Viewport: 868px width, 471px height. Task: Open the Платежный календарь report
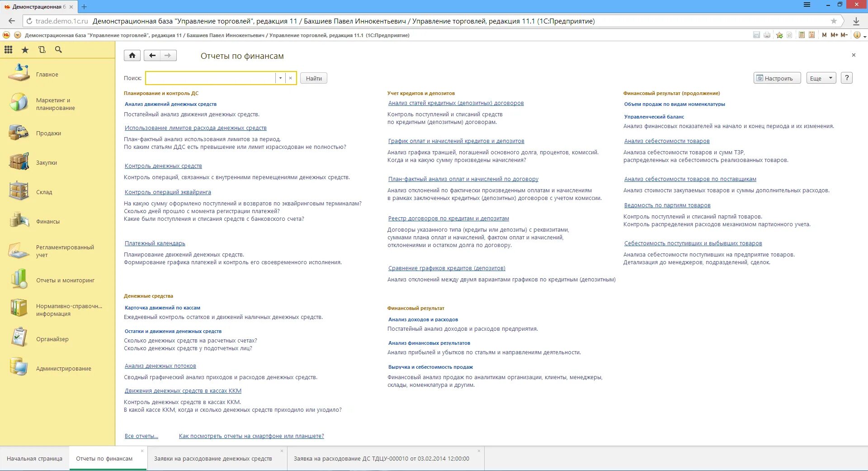[155, 243]
